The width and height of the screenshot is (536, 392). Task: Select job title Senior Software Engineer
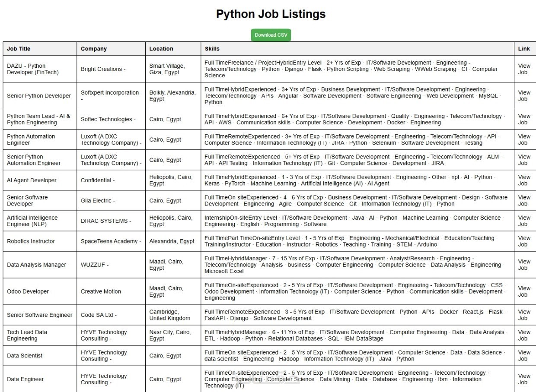point(39,315)
